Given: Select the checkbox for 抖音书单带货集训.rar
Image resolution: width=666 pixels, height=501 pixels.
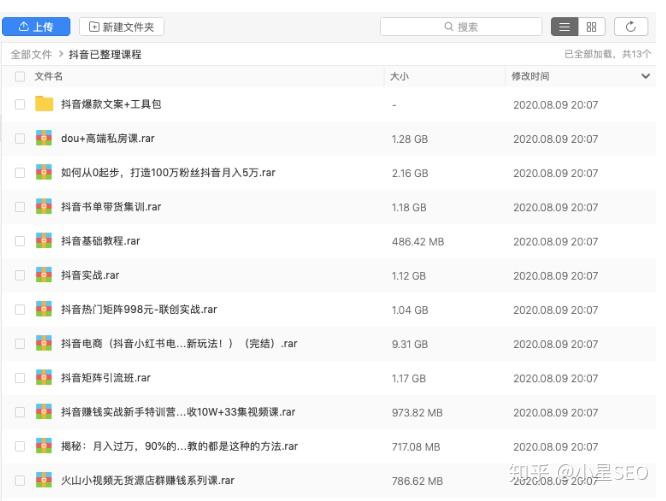Looking at the screenshot, I should [20, 207].
